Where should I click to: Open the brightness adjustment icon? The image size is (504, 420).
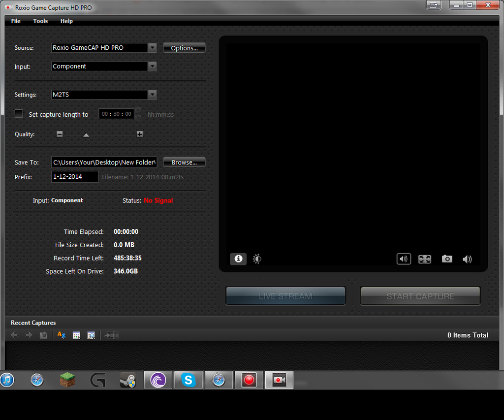[257, 259]
